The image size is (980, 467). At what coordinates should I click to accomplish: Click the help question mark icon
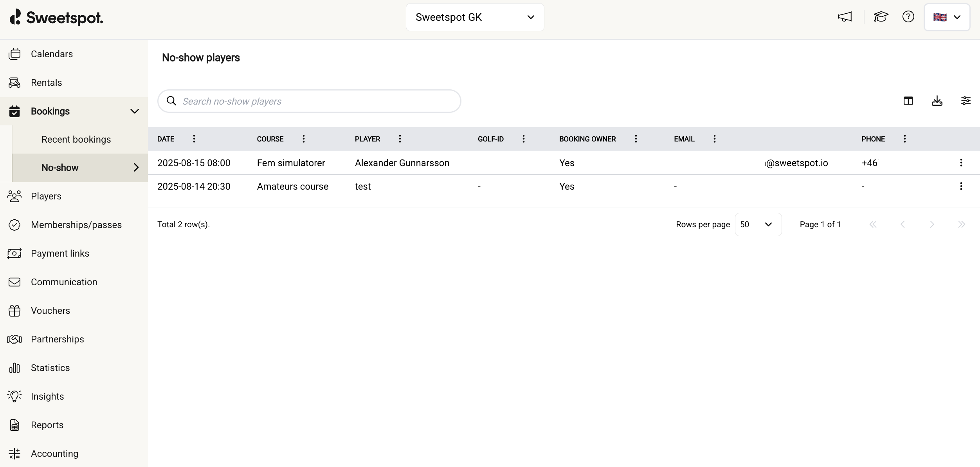[908, 17]
